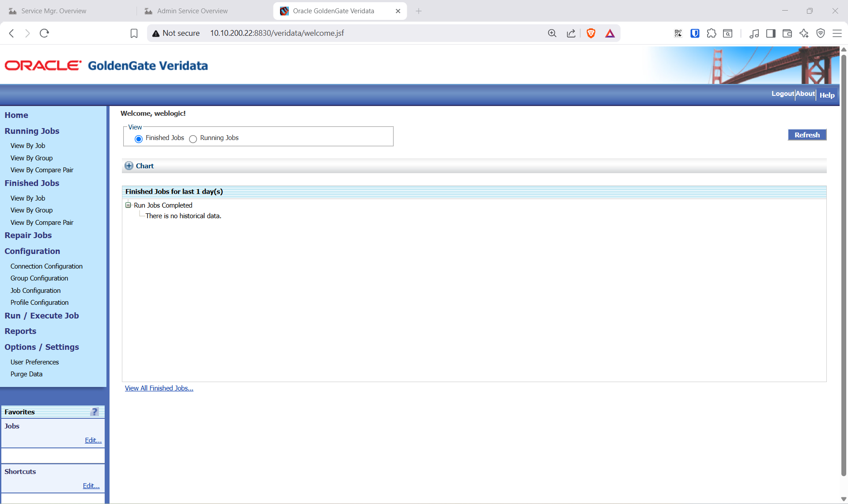
Task: Open the browser hamburger menu
Action: point(837,33)
